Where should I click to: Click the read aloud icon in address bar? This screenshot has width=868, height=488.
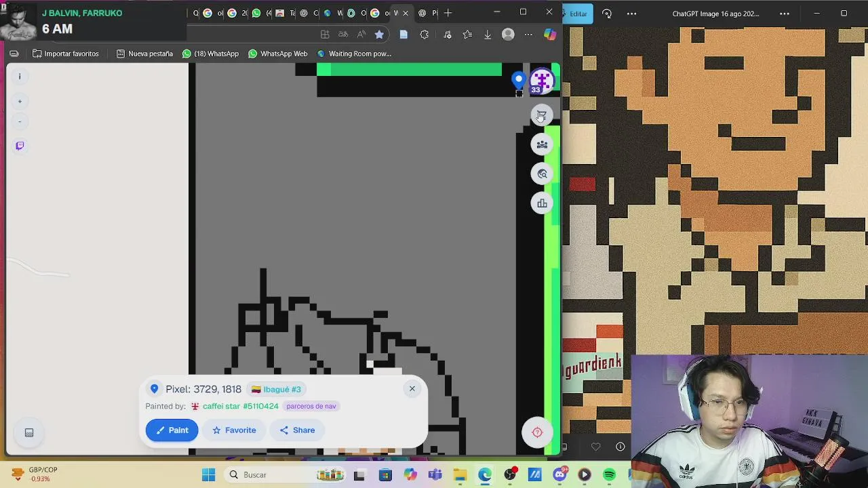coord(361,35)
